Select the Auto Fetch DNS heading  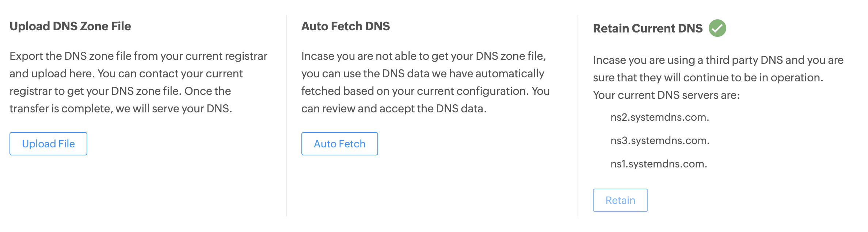pos(346,26)
